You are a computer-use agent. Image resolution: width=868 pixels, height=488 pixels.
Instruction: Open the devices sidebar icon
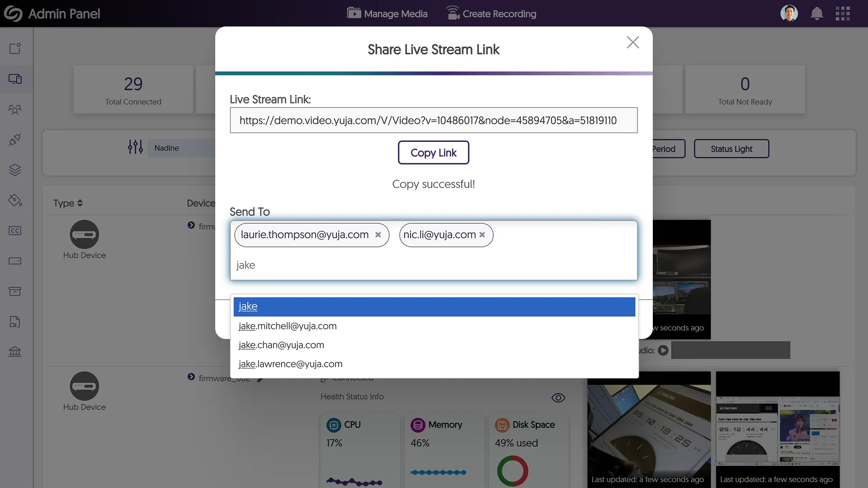point(15,79)
